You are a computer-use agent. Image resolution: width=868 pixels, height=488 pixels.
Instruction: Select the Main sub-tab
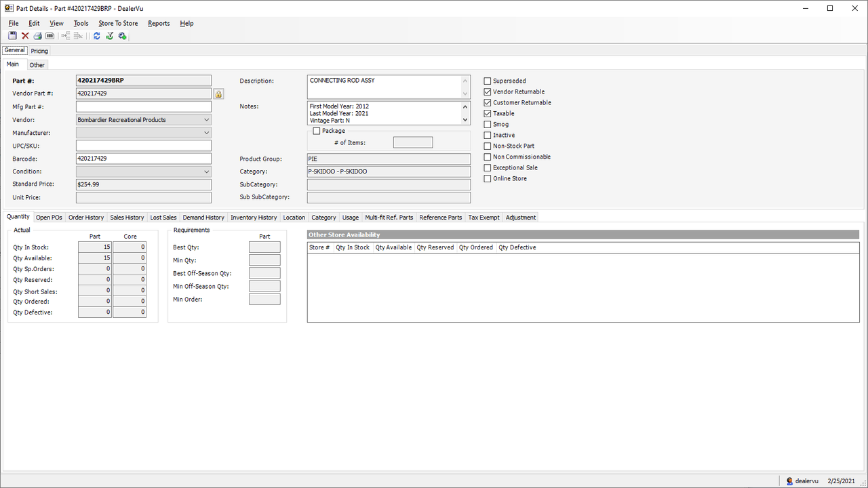(x=13, y=64)
